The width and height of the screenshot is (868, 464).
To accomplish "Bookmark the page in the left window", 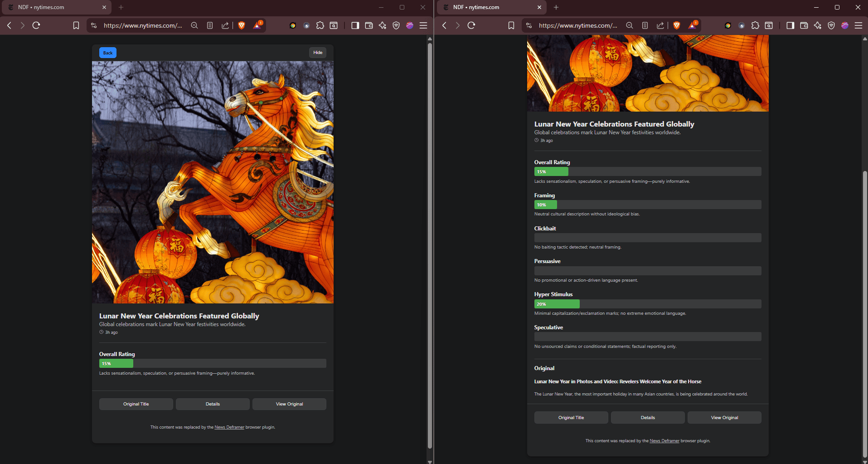I will pyautogui.click(x=76, y=25).
